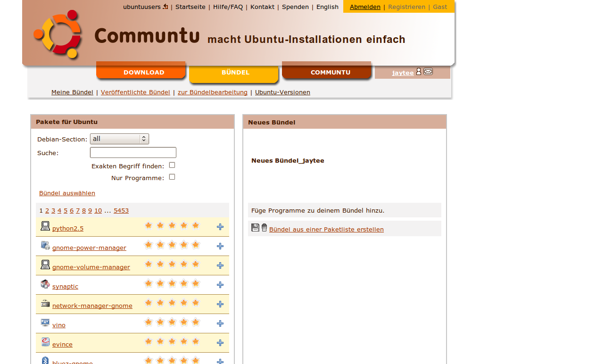Go to the Startseite link
The height and width of the screenshot is (364, 596).
coord(190,7)
